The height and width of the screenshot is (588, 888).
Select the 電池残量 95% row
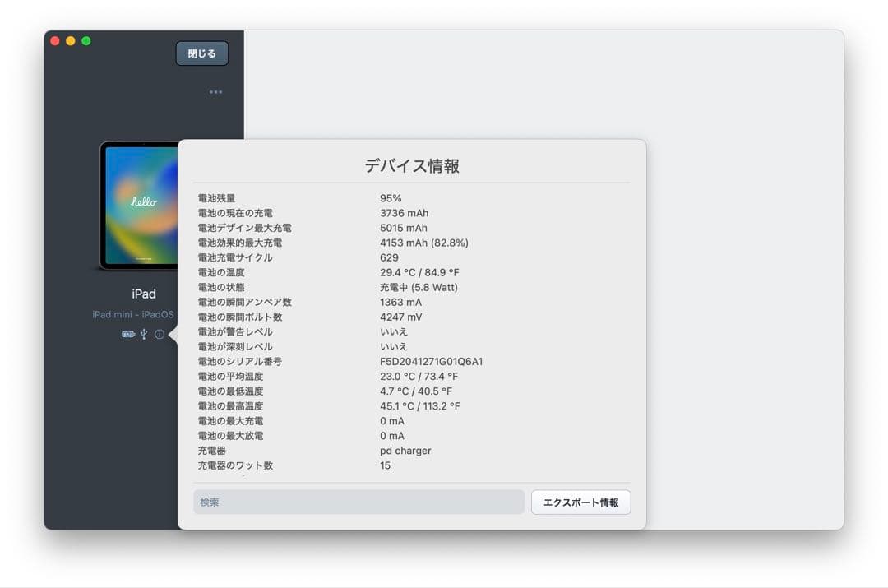click(x=329, y=197)
